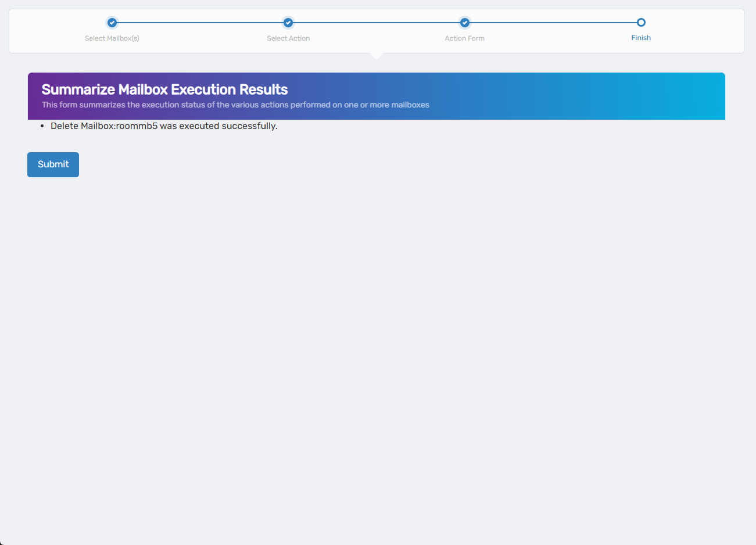The image size is (756, 545).
Task: Select the Finish step label
Action: point(641,37)
